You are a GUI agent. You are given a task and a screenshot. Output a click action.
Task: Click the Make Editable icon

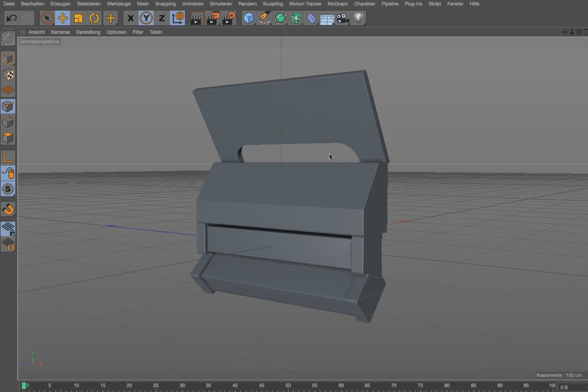(8, 38)
